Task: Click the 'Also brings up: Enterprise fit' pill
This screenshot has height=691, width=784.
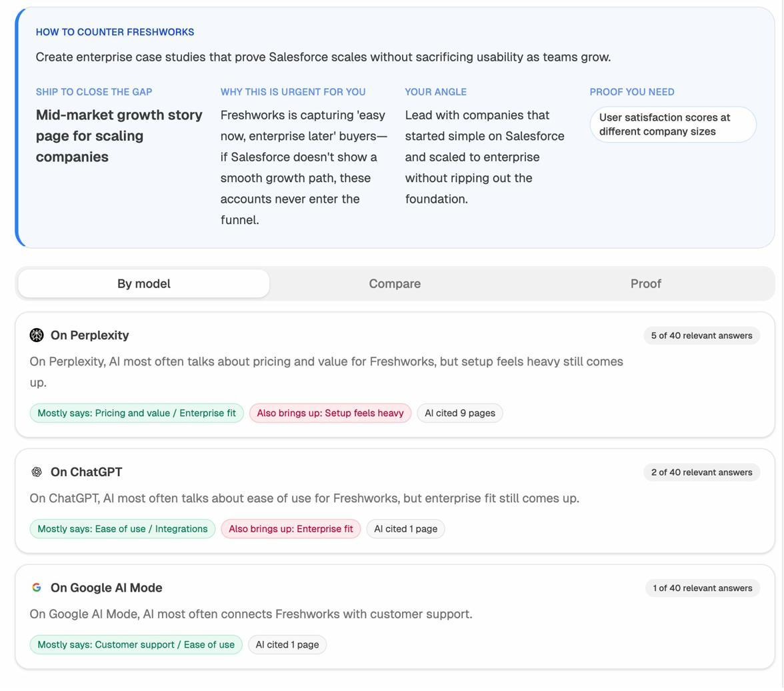Action: (290, 528)
